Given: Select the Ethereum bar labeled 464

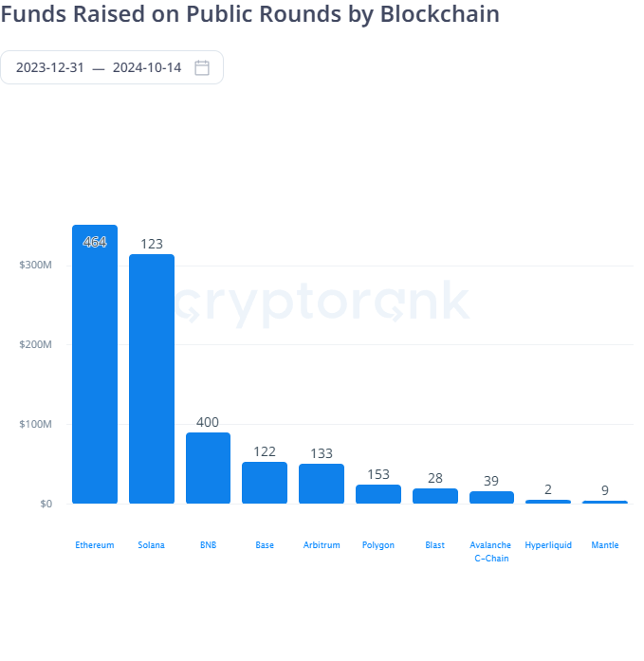Looking at the screenshot, I should tap(95, 364).
